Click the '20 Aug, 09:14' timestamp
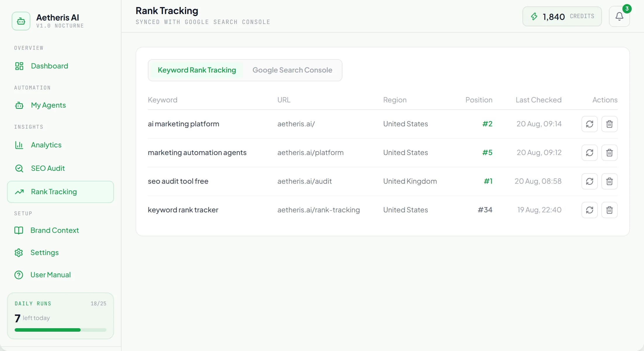The image size is (644, 351). coord(539,124)
